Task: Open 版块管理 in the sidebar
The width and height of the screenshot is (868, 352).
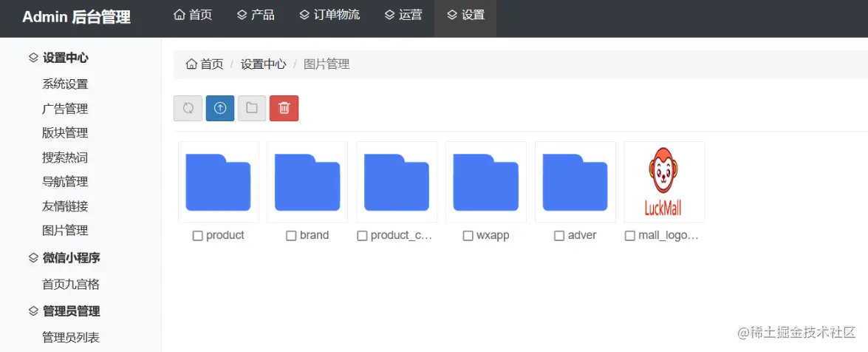Action: tap(65, 133)
